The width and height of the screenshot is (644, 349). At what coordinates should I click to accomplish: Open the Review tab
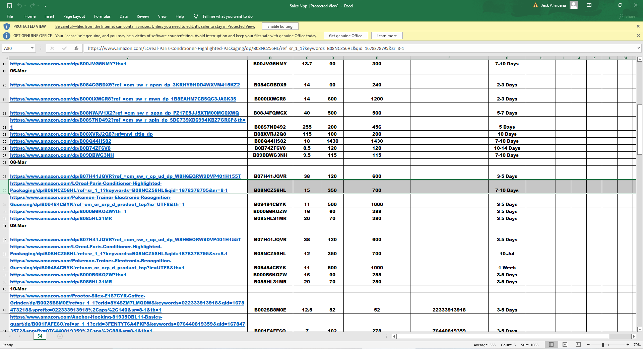click(x=143, y=16)
